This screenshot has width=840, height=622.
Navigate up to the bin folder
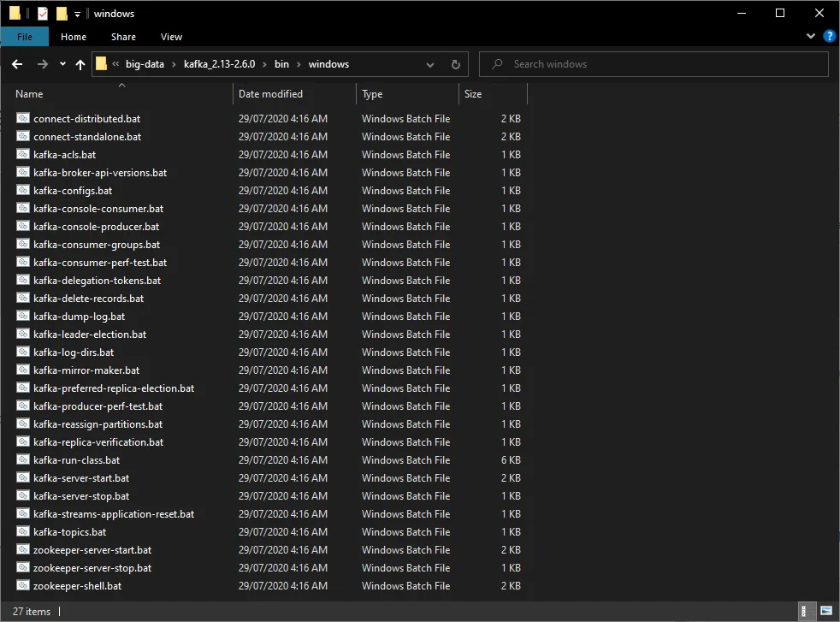click(80, 64)
